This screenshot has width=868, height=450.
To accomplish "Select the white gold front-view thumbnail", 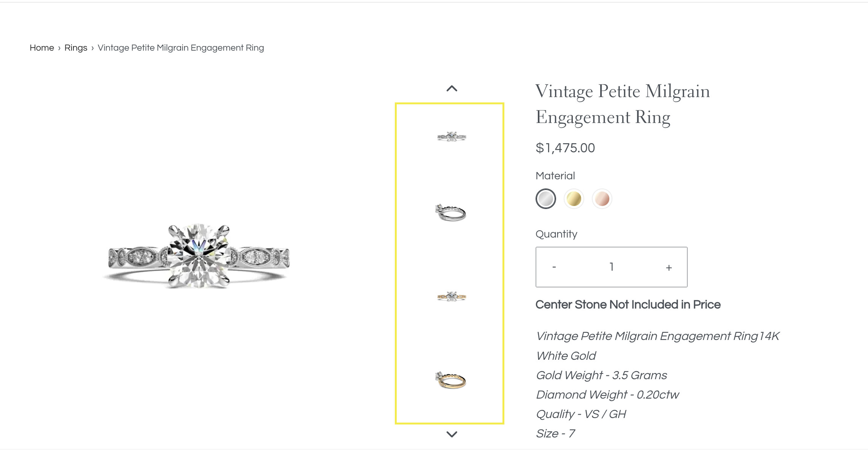I will (x=451, y=137).
